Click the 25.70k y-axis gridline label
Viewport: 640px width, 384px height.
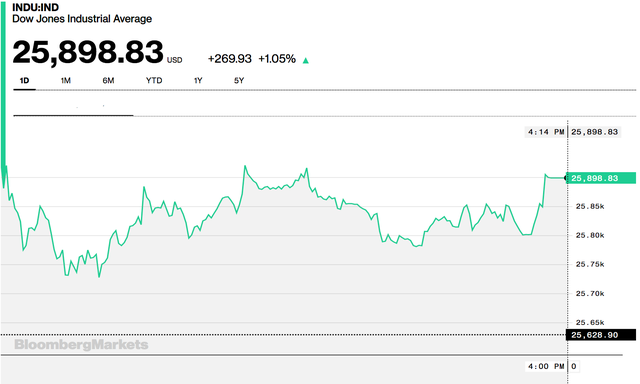point(590,294)
